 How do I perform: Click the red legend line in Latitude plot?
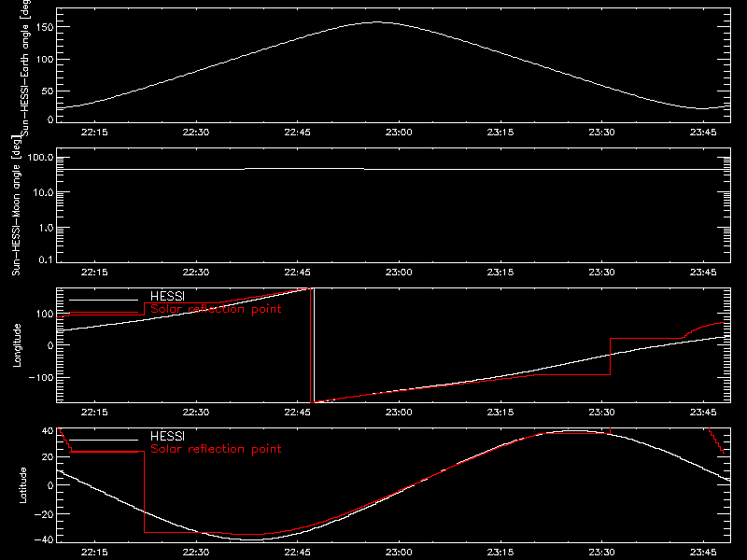(x=104, y=453)
